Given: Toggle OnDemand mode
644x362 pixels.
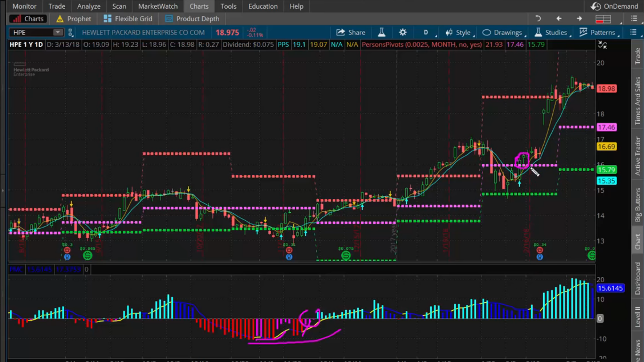Looking at the screenshot, I should [x=614, y=6].
